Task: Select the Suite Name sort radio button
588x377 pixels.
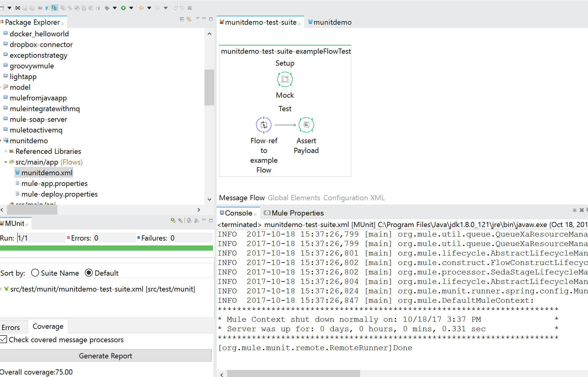Action: [x=35, y=273]
